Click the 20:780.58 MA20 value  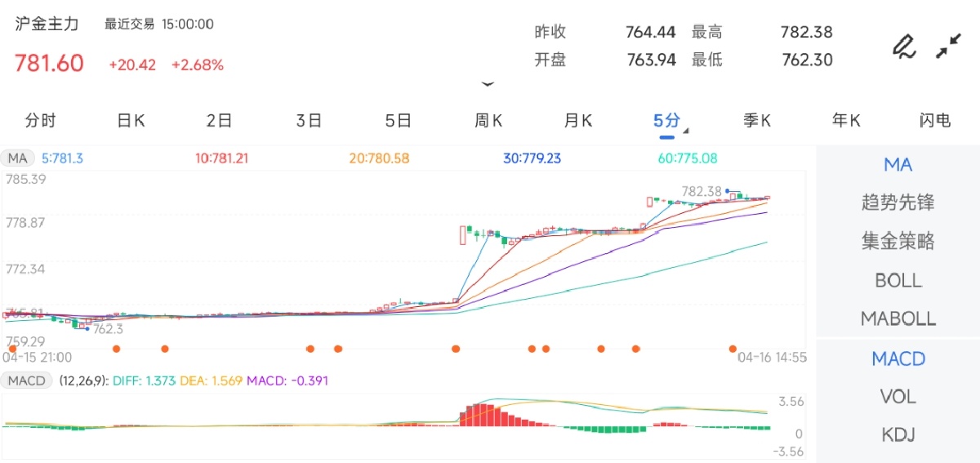[379, 158]
